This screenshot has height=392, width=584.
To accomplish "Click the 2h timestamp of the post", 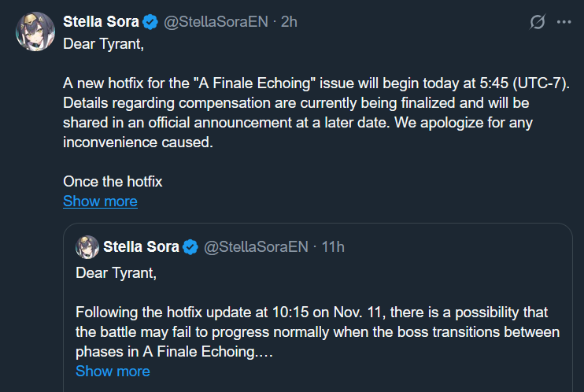I will [289, 22].
